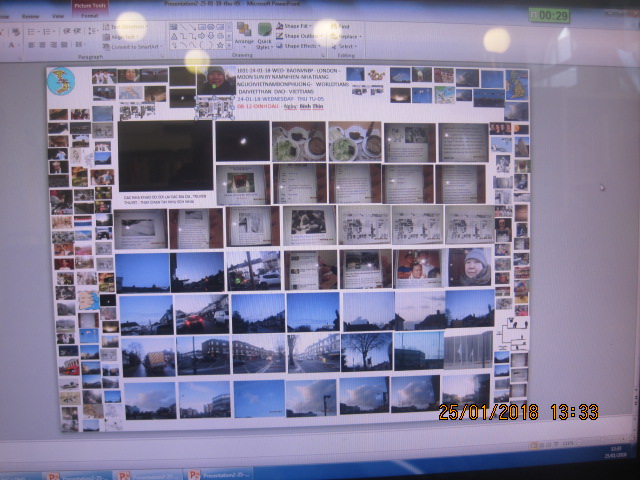Select the woman selfie picture at slide top
This screenshot has height=480, width=640.
click(x=216, y=80)
